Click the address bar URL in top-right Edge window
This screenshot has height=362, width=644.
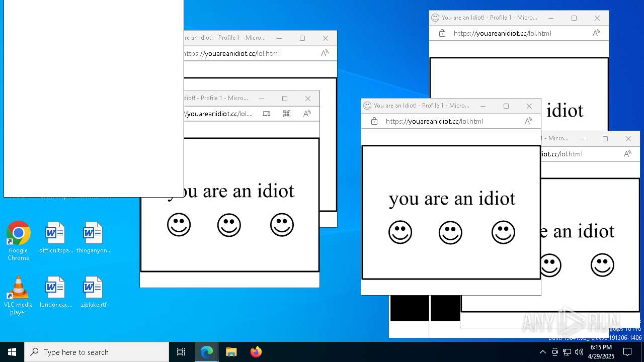pyautogui.click(x=503, y=33)
